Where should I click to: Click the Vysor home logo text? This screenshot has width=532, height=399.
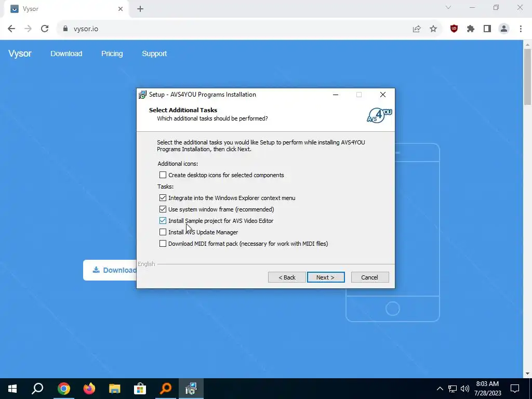click(x=20, y=54)
